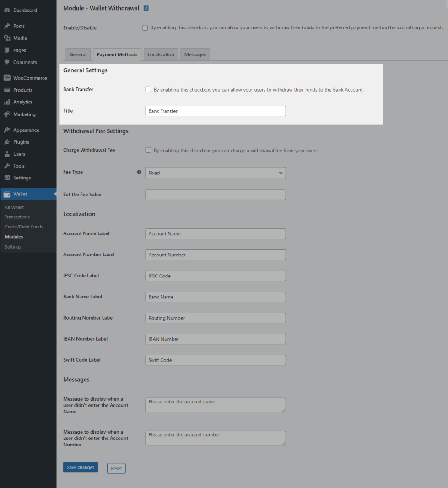Tick the Bank Transfer checkbox
448x488 pixels.
(148, 90)
